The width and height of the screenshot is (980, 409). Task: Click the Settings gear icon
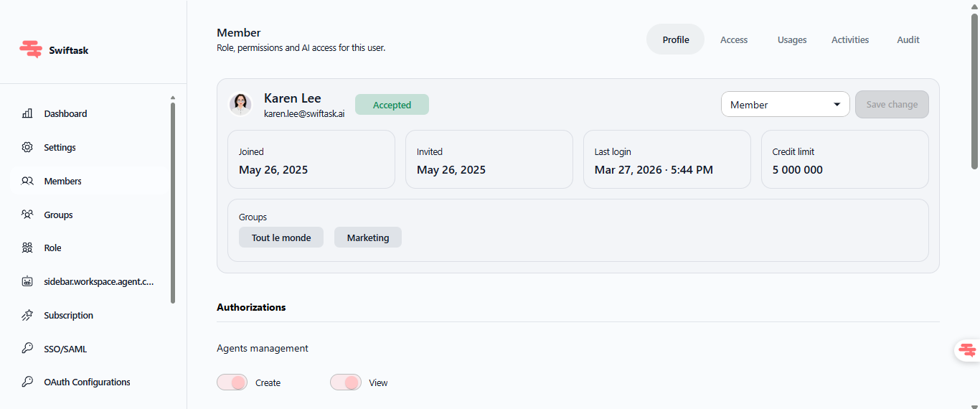coord(27,147)
